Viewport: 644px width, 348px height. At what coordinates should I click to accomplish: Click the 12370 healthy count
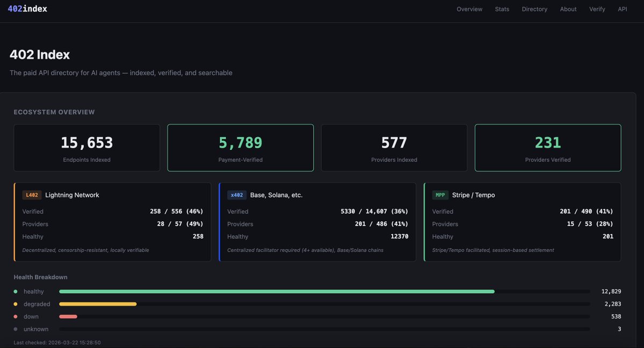399,236
